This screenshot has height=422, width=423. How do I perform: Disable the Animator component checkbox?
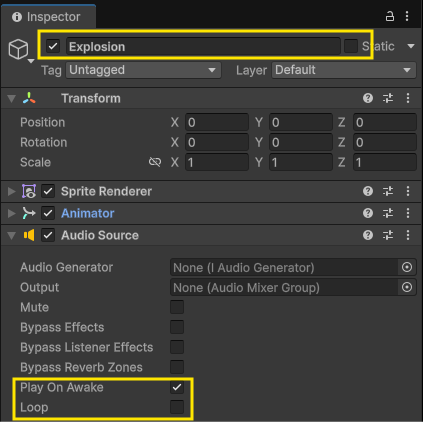point(48,213)
